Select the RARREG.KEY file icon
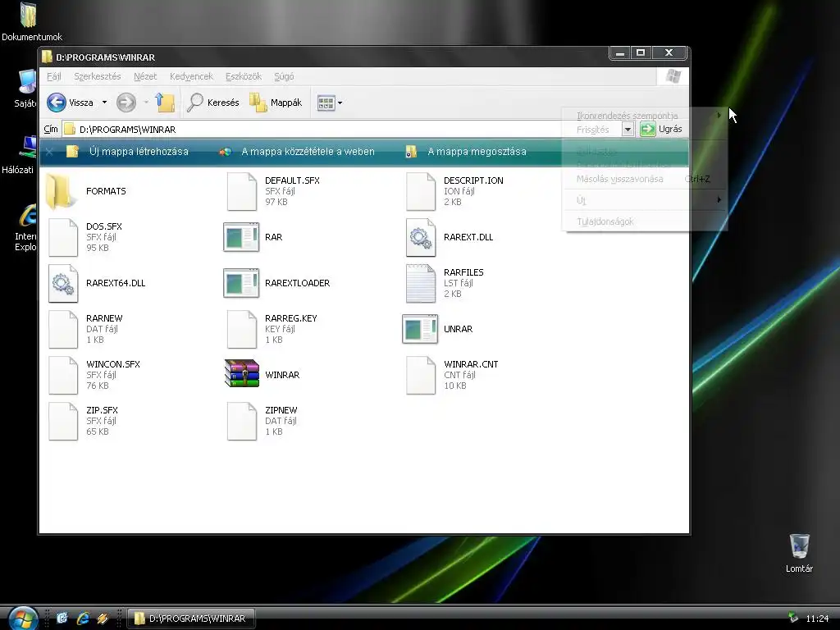The width and height of the screenshot is (840, 630). point(242,330)
